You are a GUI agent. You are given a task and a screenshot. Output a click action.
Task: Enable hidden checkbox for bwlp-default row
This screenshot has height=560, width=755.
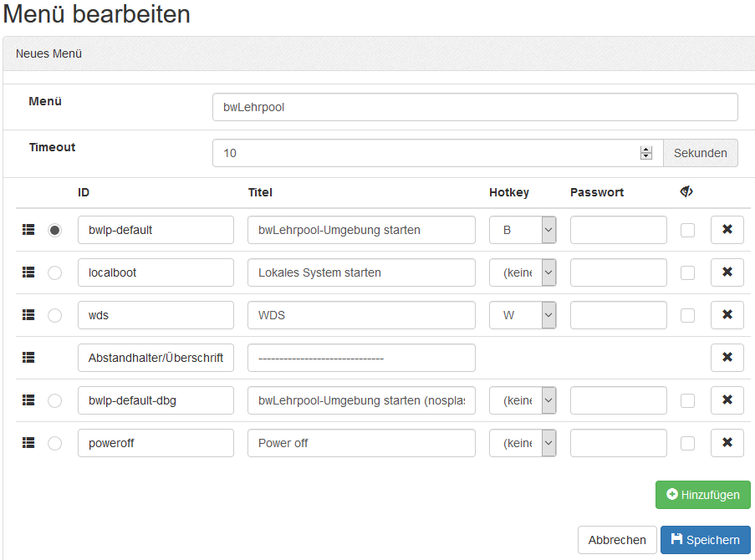(687, 230)
